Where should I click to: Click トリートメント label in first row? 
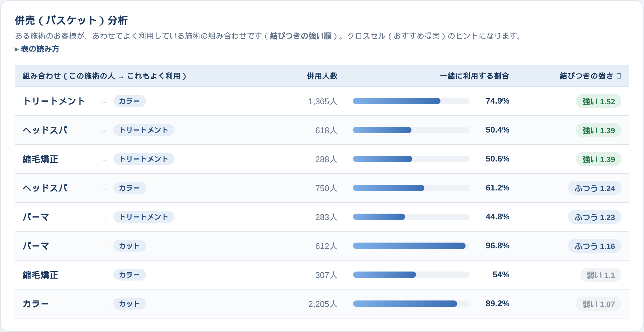(54, 101)
